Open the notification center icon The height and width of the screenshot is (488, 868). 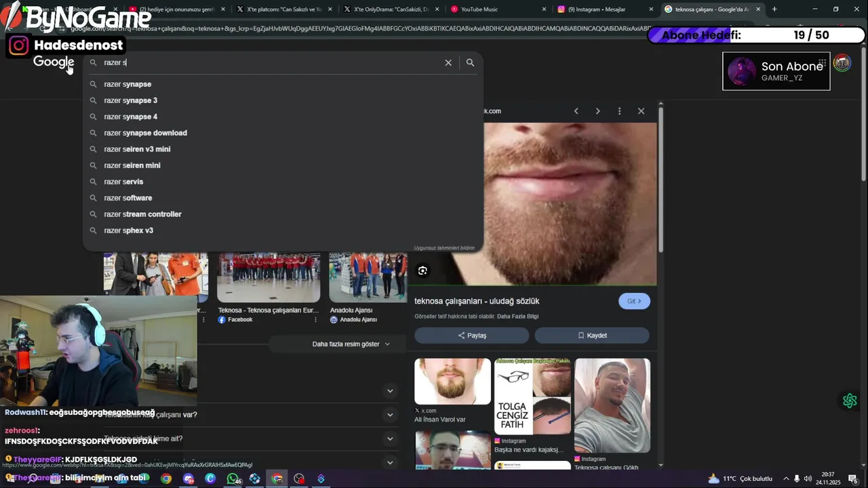tap(853, 479)
